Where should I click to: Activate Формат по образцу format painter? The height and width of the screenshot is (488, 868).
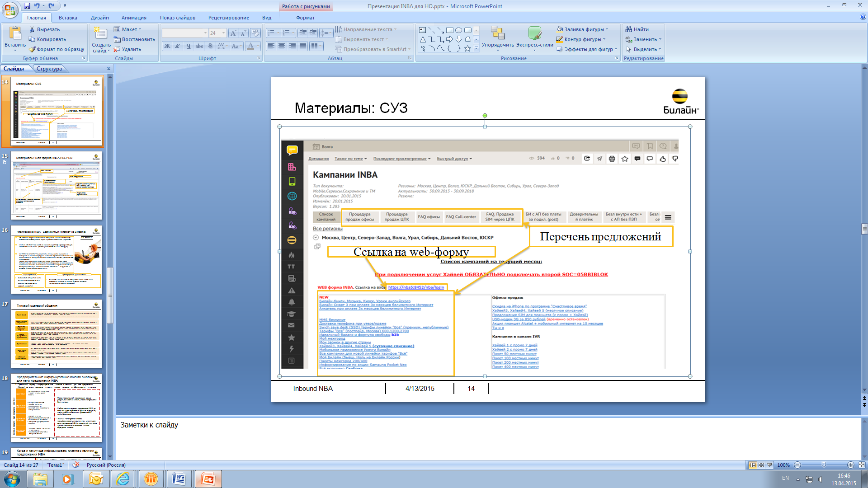click(x=57, y=49)
